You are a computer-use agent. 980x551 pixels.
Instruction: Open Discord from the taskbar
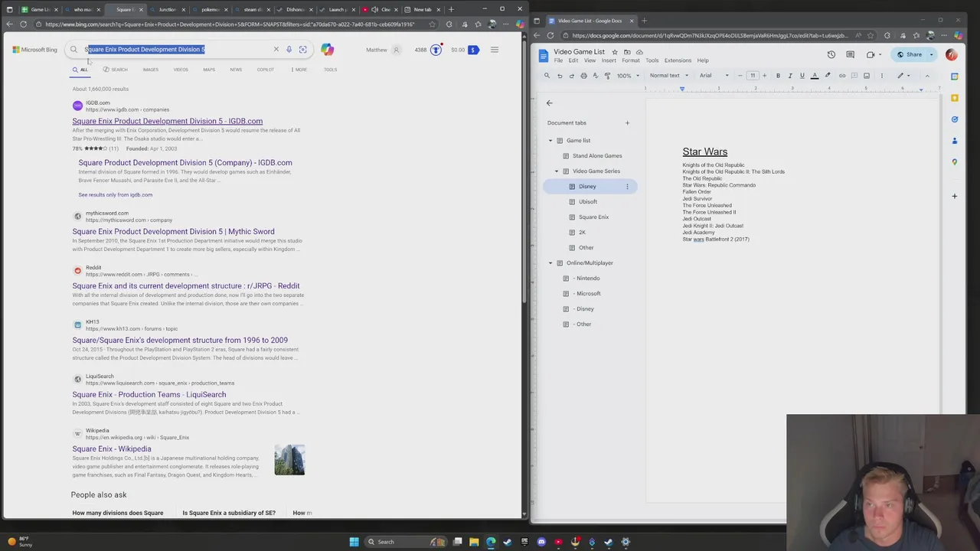point(541,542)
